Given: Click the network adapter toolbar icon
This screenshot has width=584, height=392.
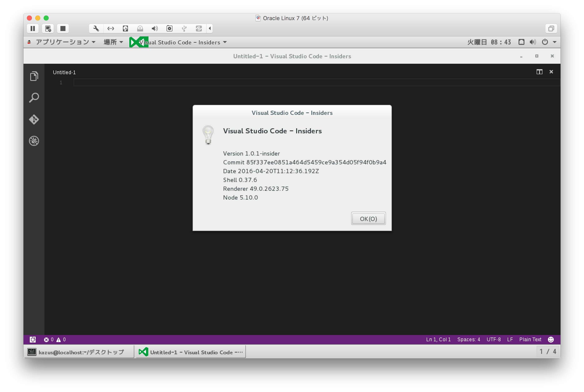Looking at the screenshot, I should tap(111, 29).
